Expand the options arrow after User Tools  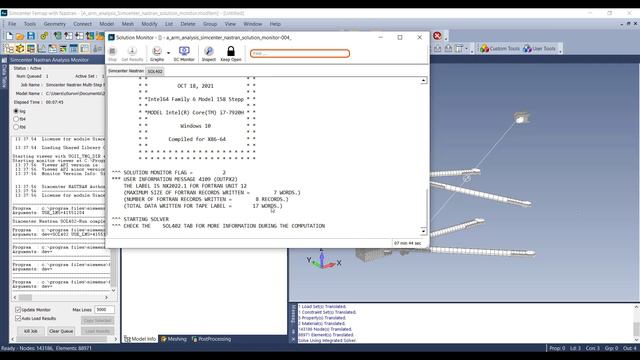click(560, 50)
